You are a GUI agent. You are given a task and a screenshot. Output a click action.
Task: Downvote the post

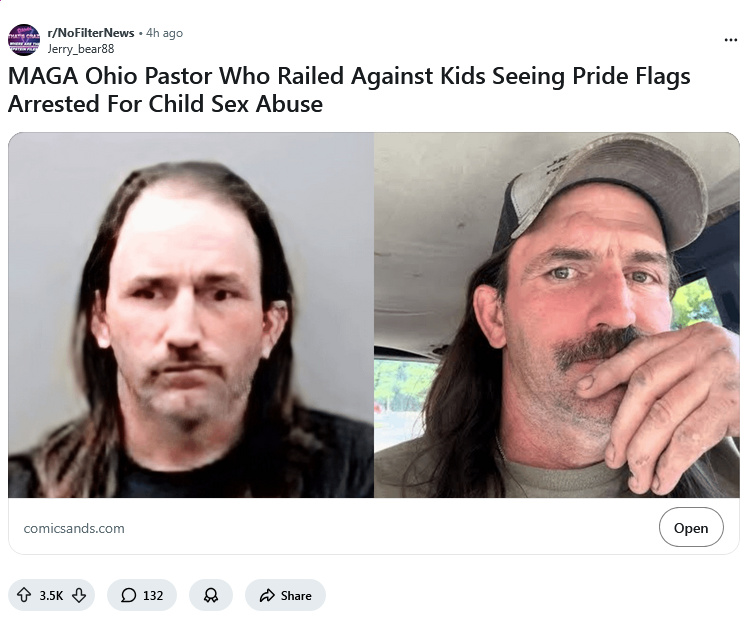click(79, 595)
